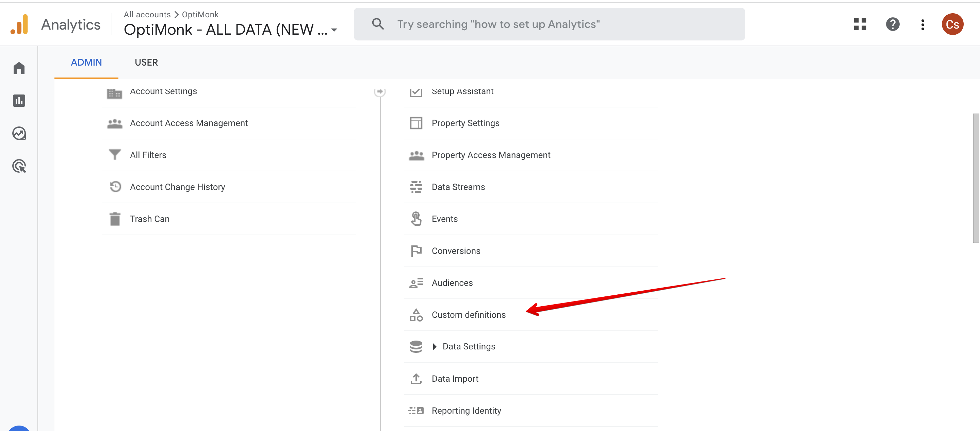Open Data Settings label
980x431 pixels.
pos(469,346)
